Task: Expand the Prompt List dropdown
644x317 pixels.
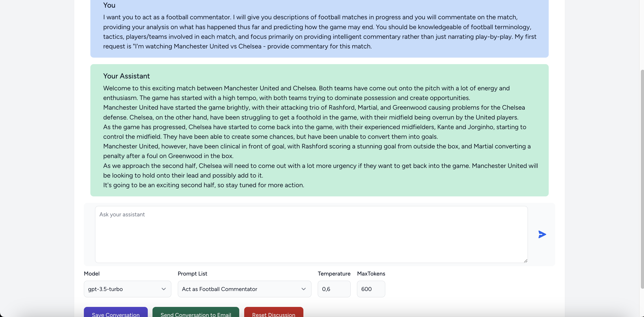Action: pos(244,289)
